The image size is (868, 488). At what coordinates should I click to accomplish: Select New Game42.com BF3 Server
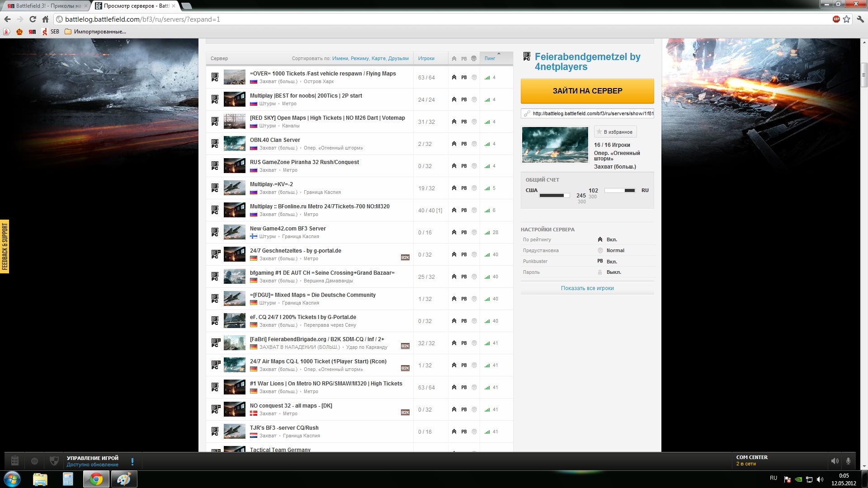[x=359, y=233]
